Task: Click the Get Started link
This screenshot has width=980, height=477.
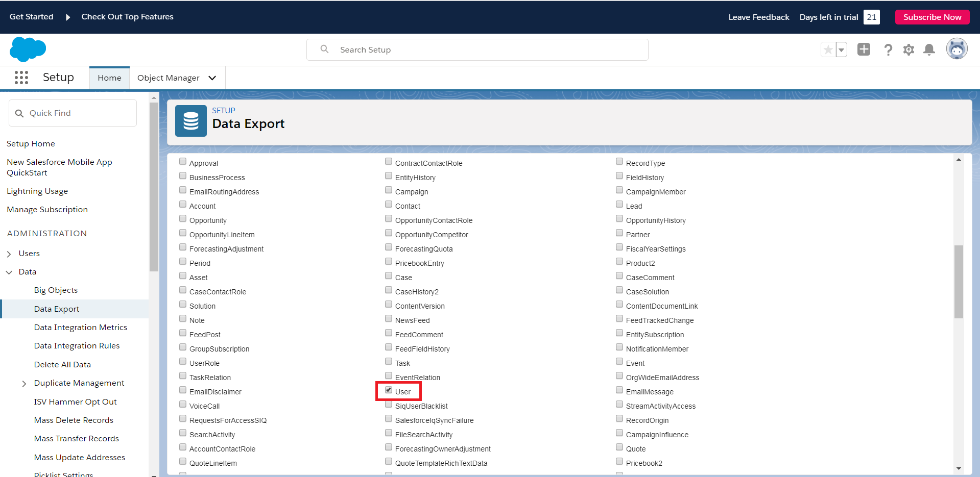Action: pyautogui.click(x=31, y=17)
